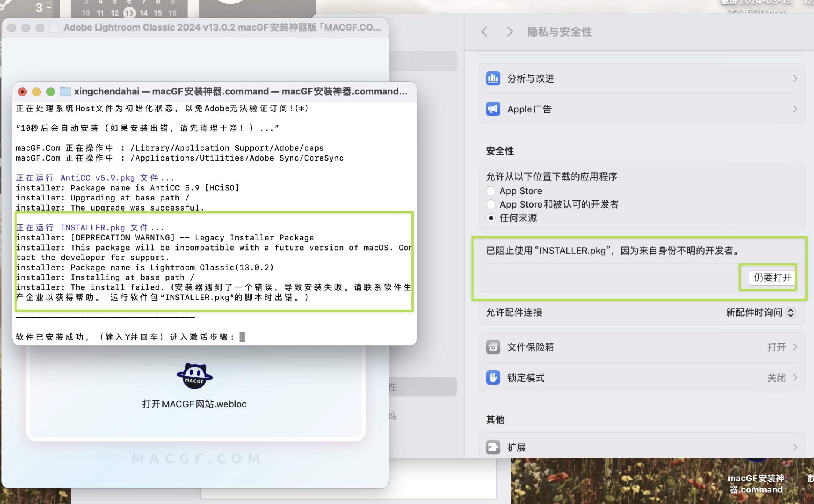
Task: Click the terminal input cursor area
Action: pyautogui.click(x=242, y=336)
